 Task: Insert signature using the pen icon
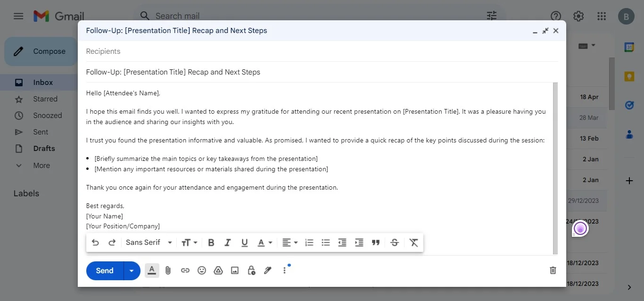point(267,270)
